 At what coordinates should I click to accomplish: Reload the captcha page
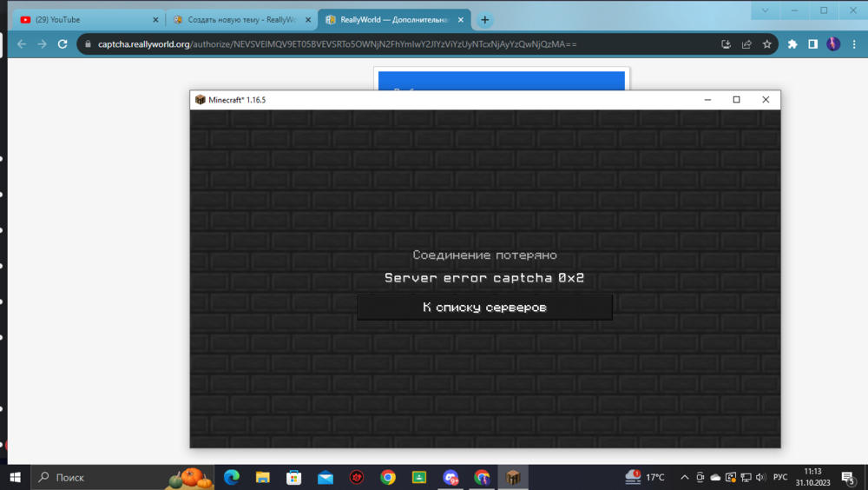pos(62,43)
